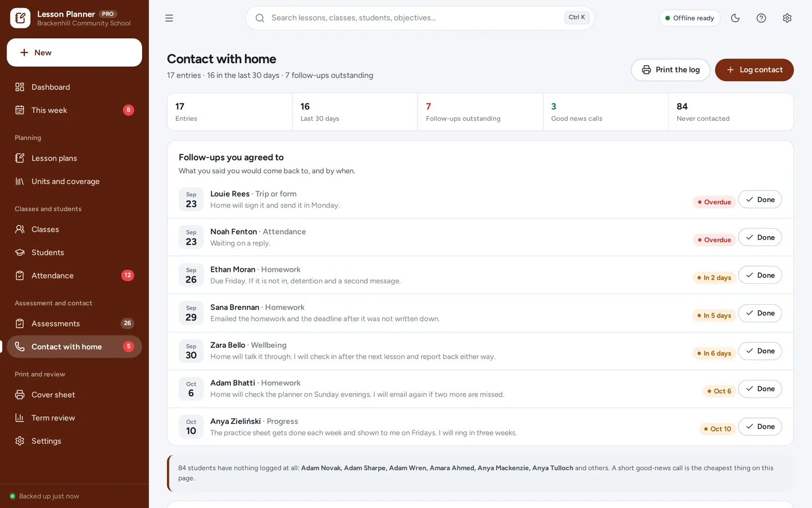Click the Lesson Planner logo icon
Viewport: 812px width, 508px height.
(x=20, y=18)
